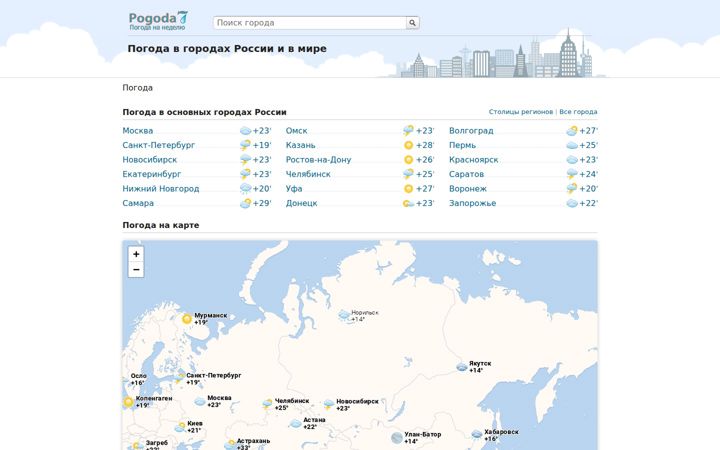Click the Pogoda site logo
Screen dimensions: 720x450
(158, 21)
